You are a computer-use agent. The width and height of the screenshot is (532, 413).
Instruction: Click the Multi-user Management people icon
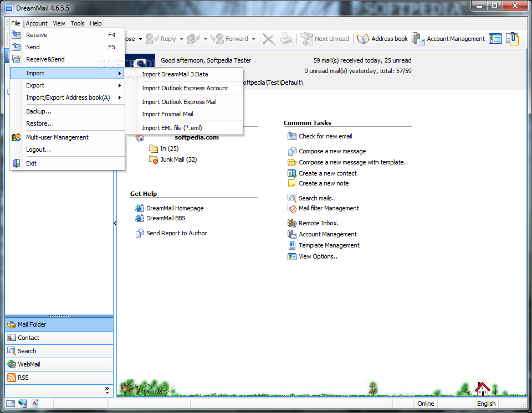point(16,137)
